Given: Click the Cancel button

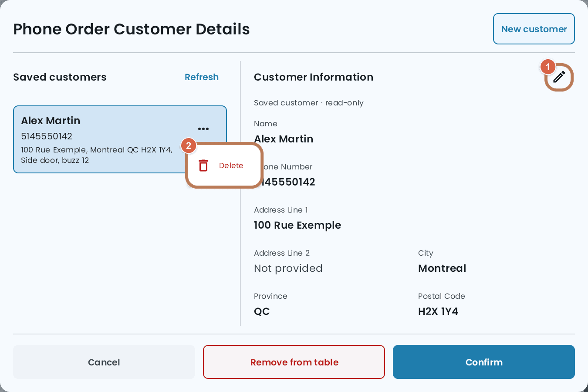Looking at the screenshot, I should coord(104,362).
